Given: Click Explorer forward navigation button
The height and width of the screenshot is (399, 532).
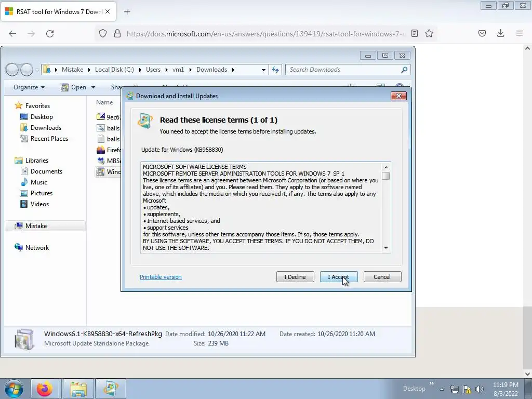Looking at the screenshot, I should pyautogui.click(x=26, y=70).
